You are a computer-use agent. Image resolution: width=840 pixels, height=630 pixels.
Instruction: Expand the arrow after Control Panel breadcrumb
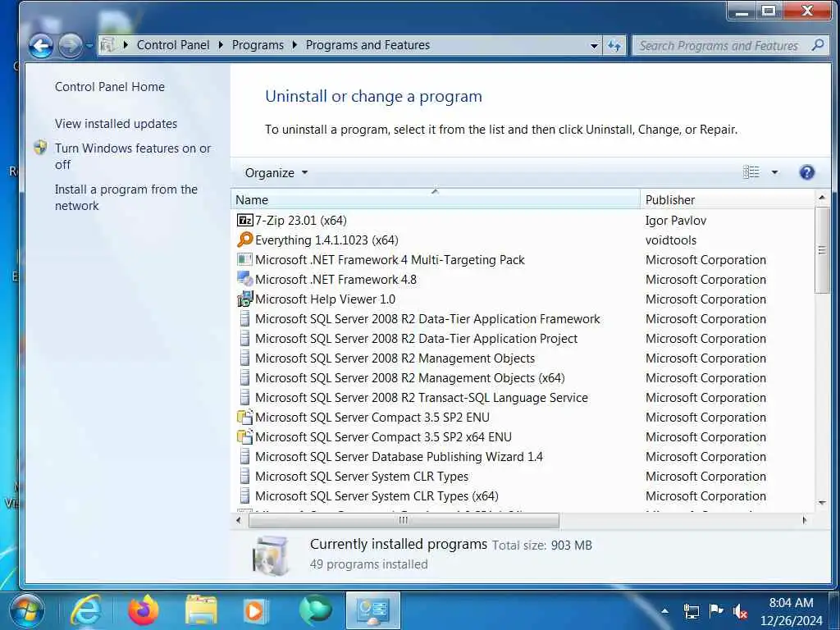[221, 45]
